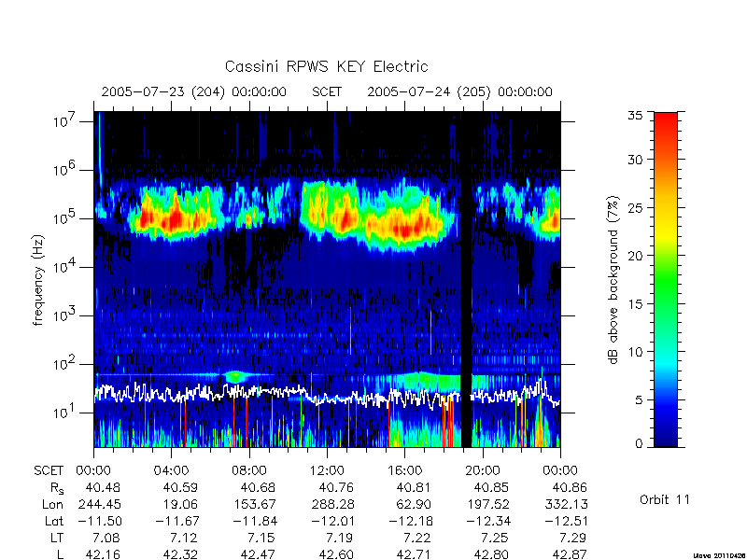Click the 10^5 frequency tick label
The image size is (747, 560).
point(64,218)
